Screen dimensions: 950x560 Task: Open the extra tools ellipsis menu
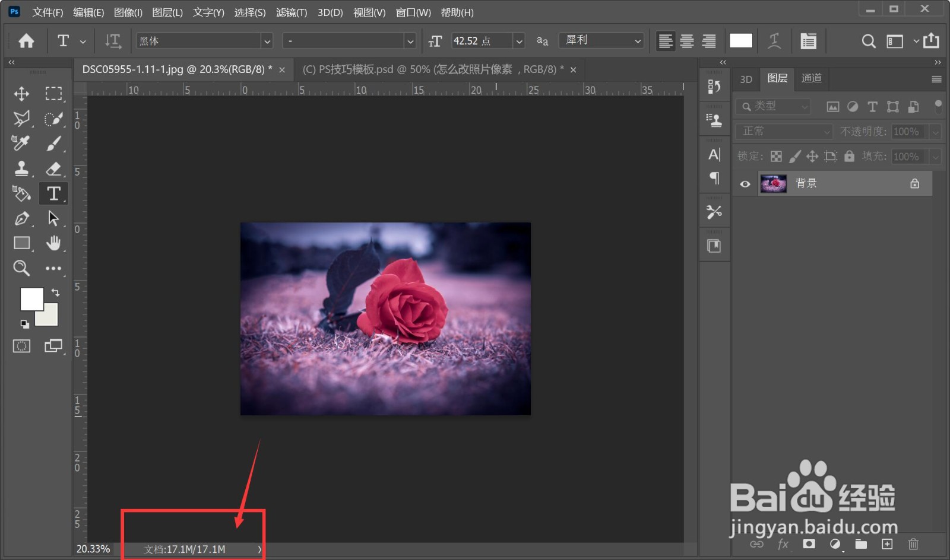tap(53, 268)
